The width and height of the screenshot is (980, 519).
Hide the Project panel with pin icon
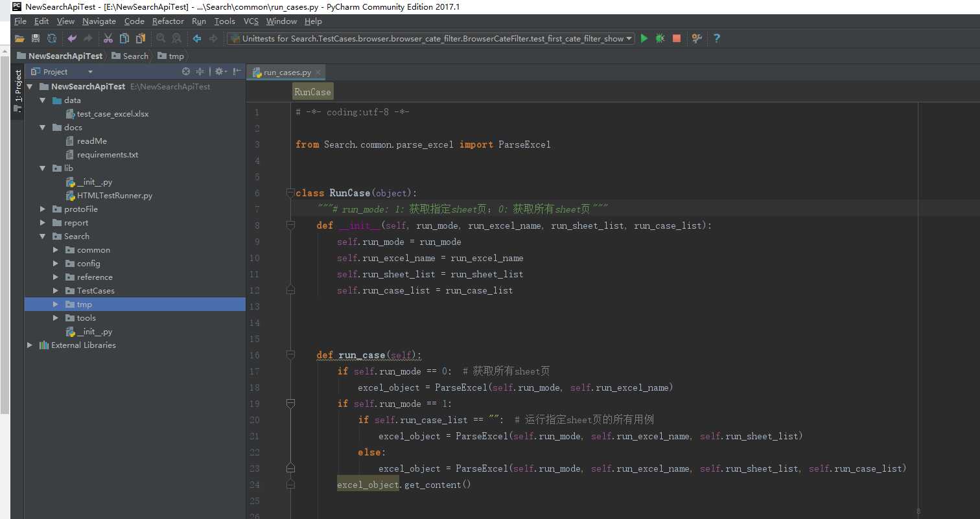(x=237, y=72)
